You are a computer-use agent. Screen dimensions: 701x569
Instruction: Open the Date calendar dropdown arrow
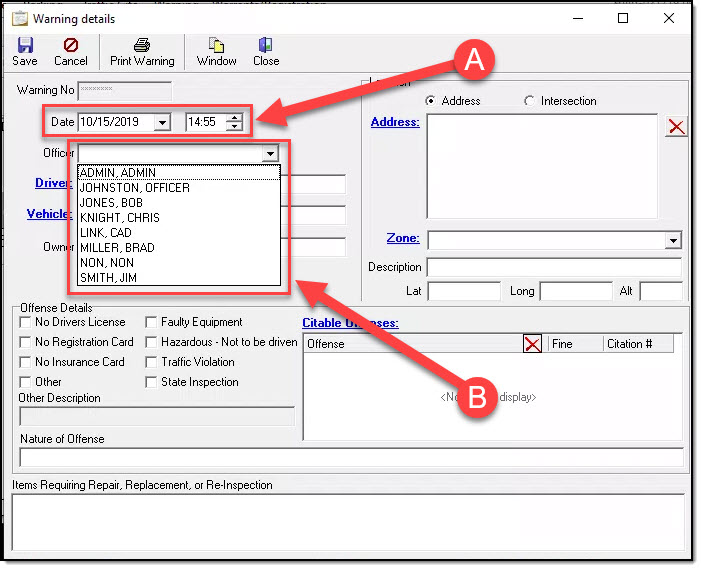point(163,122)
